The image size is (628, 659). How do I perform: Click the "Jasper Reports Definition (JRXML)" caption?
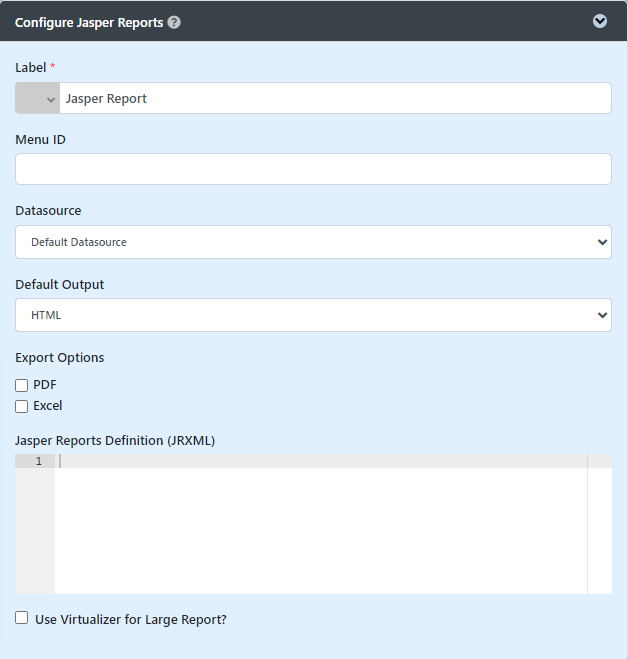click(x=115, y=440)
